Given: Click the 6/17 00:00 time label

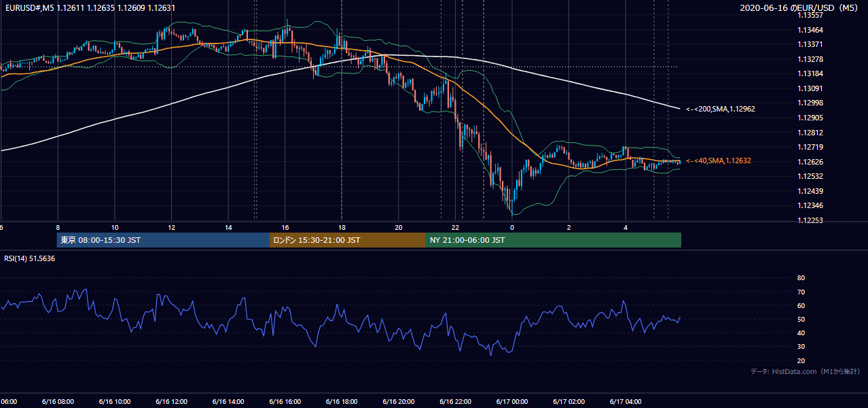Looking at the screenshot, I should 512,401.
